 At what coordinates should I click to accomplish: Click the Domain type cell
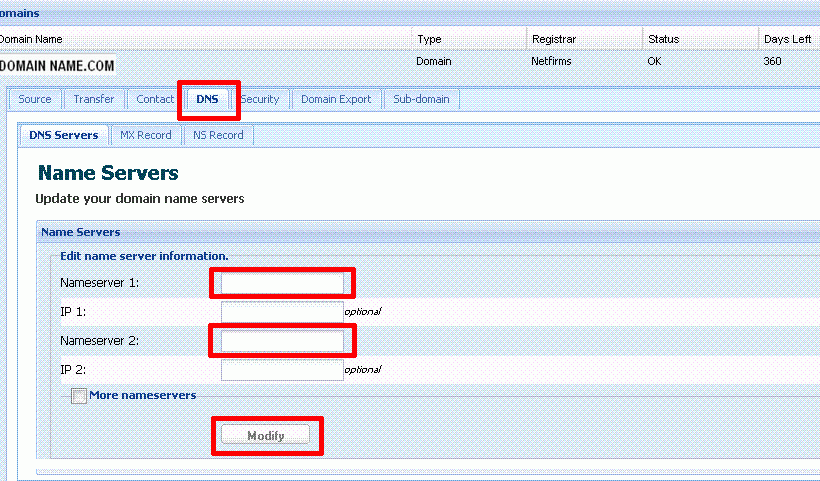pos(434,61)
